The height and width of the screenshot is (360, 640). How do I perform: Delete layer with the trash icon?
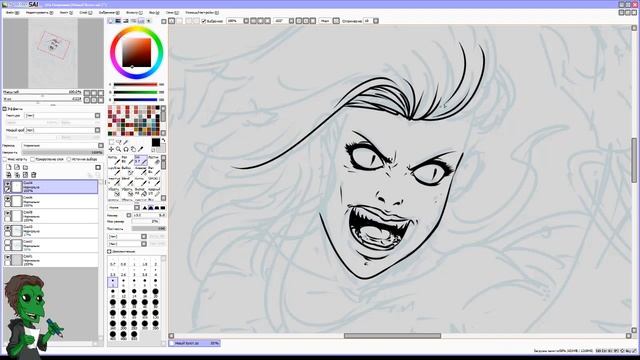tap(33, 175)
